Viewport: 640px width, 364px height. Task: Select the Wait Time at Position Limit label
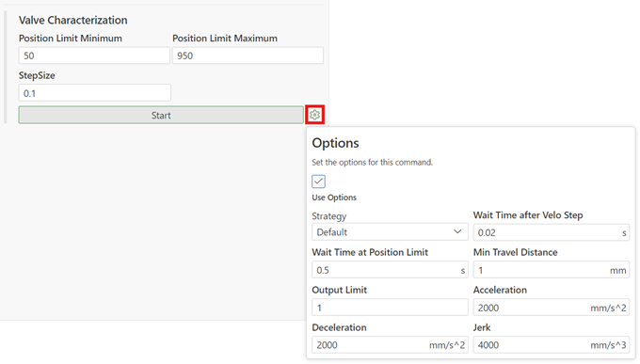click(370, 252)
